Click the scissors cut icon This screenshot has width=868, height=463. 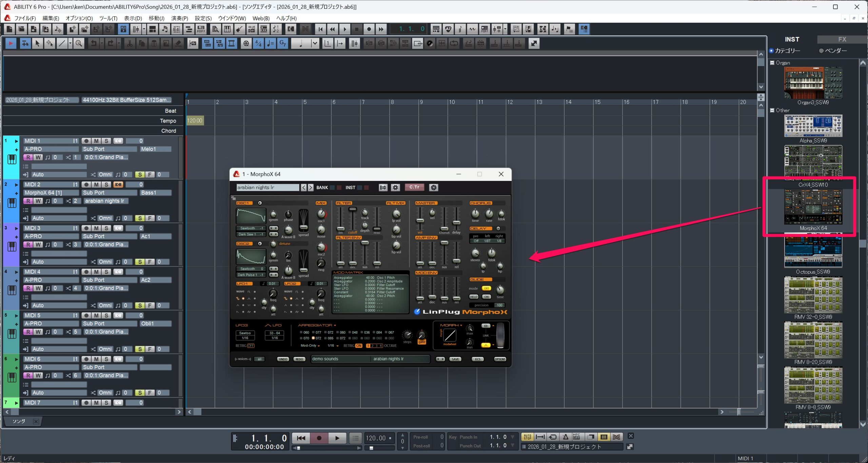129,43
